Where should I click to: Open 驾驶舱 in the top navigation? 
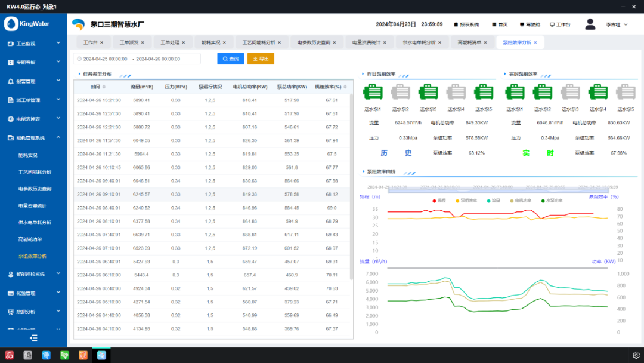pyautogui.click(x=530, y=24)
